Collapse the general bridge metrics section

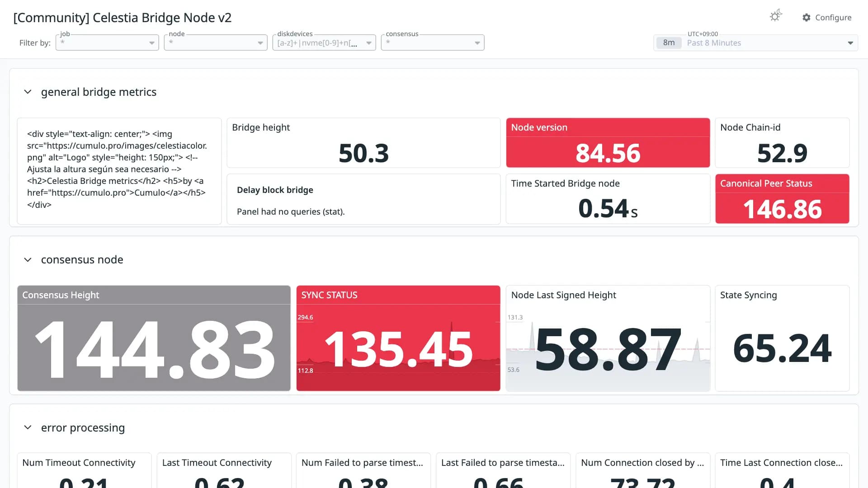coord(28,92)
